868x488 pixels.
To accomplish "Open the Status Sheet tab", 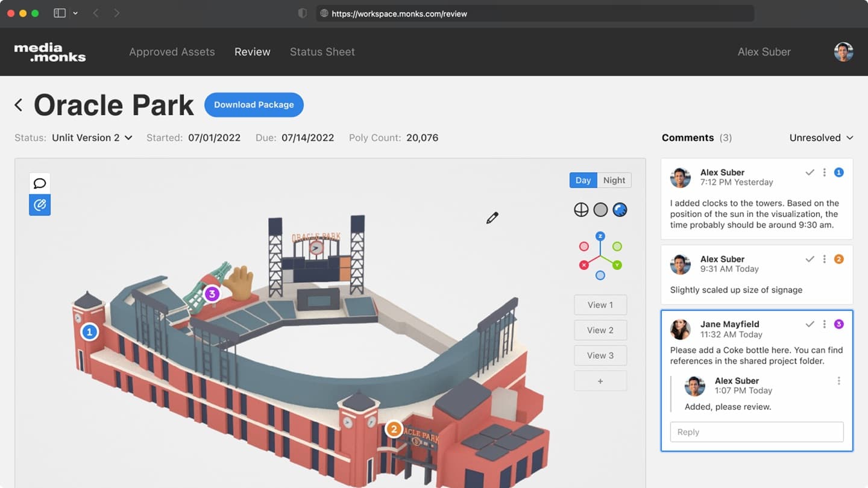I will click(x=322, y=52).
